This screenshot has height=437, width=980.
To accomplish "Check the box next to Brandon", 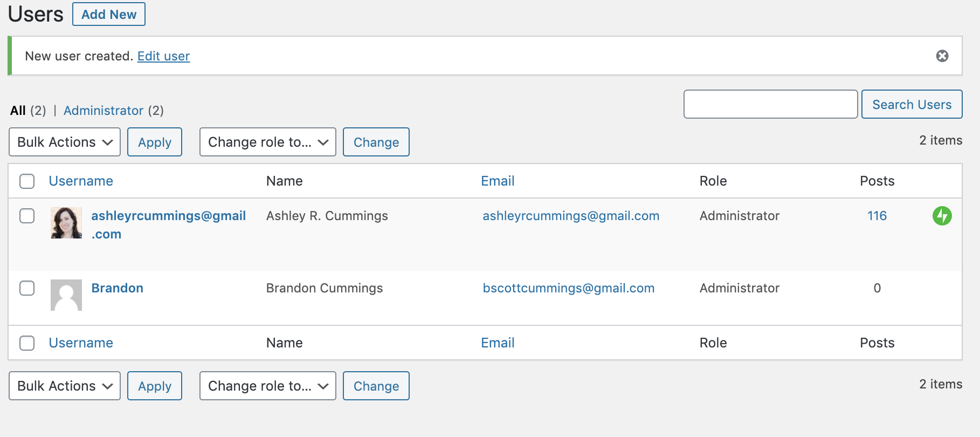I will pos(27,288).
